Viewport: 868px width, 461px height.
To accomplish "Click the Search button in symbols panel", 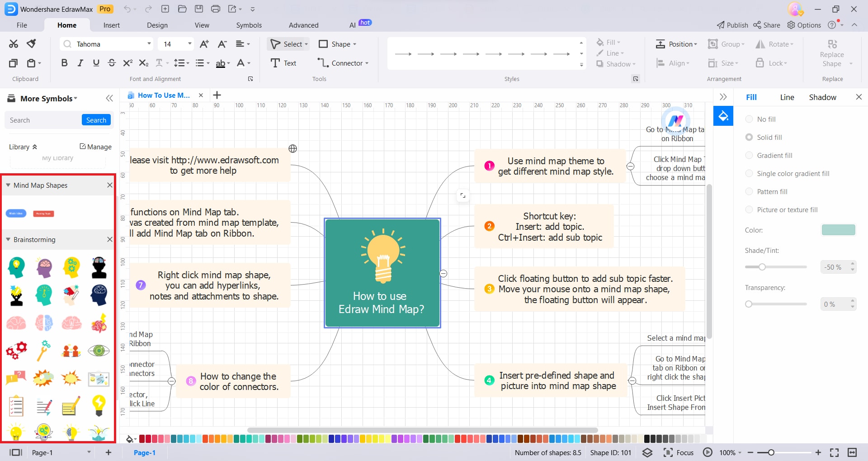I will (96, 120).
